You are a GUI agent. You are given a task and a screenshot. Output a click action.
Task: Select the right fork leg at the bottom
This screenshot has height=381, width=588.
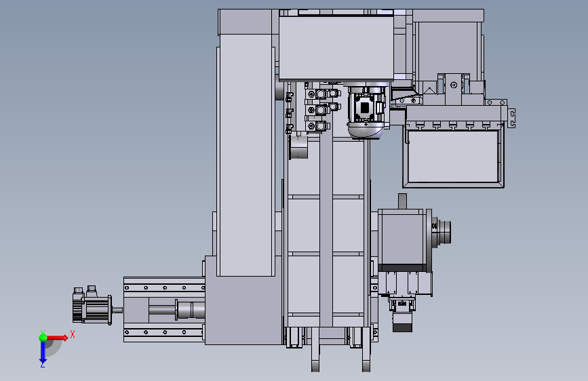click(366, 350)
